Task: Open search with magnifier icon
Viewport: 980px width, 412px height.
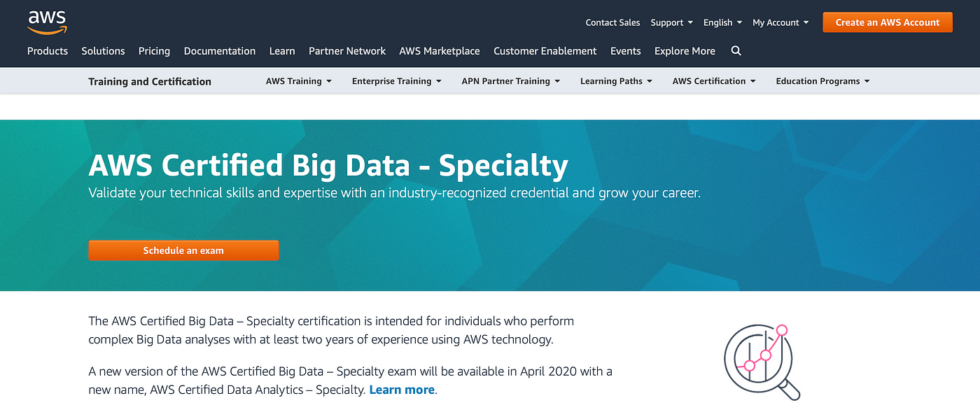Action: [x=736, y=51]
